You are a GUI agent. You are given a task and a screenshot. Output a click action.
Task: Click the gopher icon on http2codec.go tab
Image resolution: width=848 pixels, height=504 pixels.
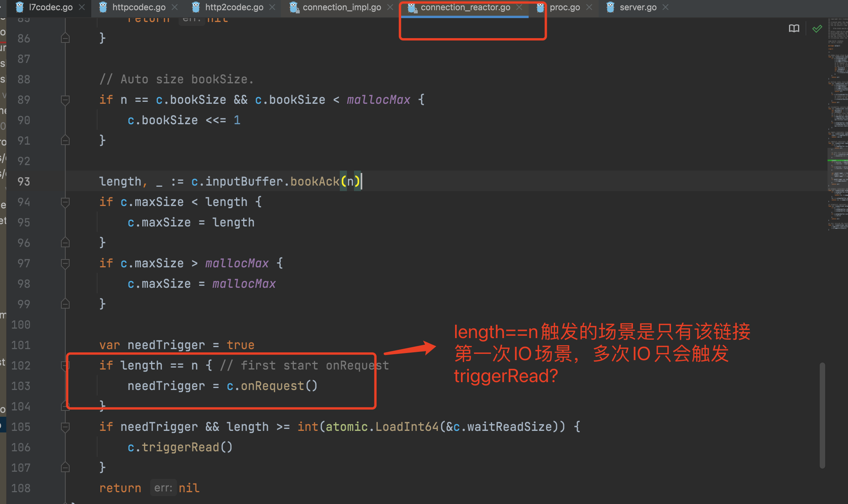195,7
